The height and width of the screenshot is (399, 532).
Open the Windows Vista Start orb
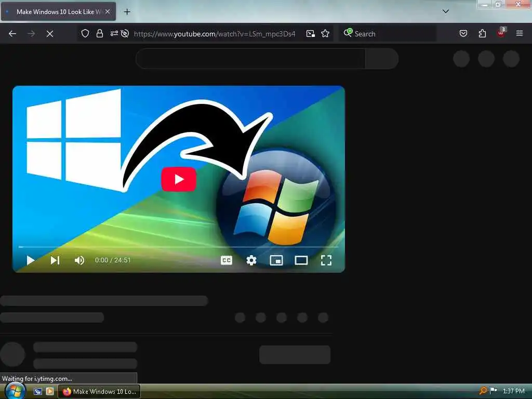click(14, 391)
